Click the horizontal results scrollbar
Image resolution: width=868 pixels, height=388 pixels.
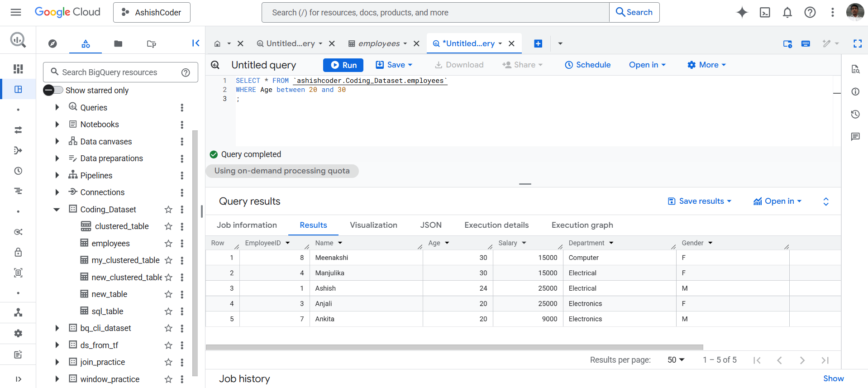454,347
